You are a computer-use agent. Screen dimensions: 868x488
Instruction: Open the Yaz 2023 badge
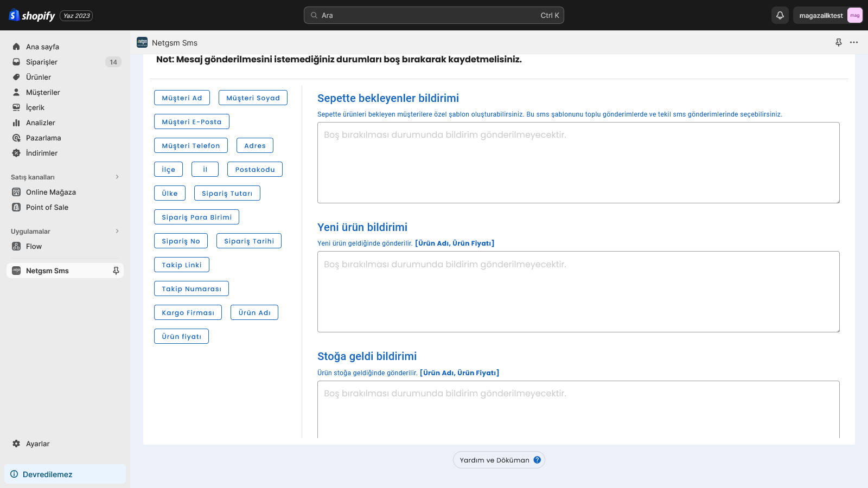click(76, 16)
